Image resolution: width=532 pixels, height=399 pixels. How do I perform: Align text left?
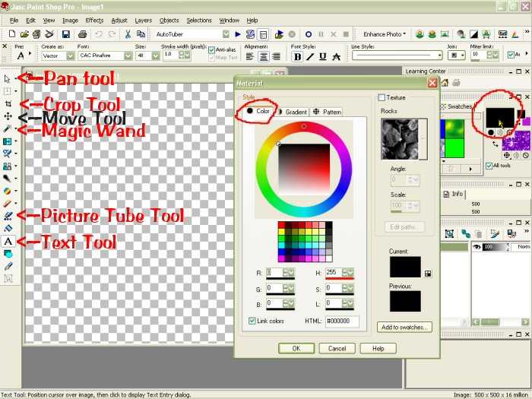click(250, 56)
